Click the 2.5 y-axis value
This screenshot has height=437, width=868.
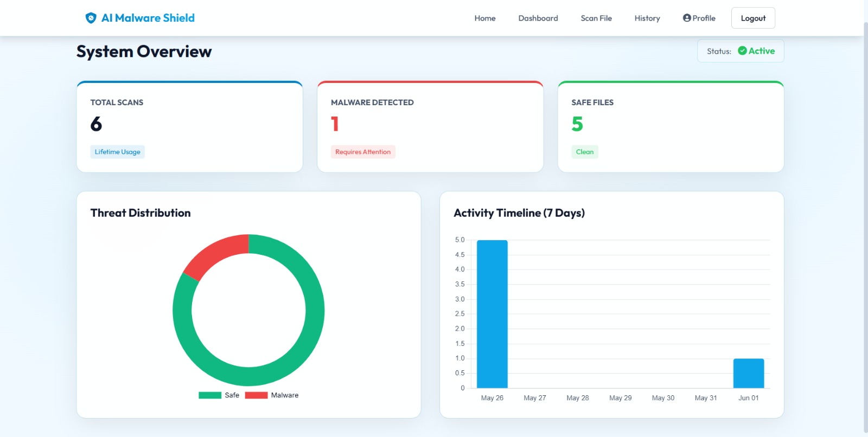460,314
